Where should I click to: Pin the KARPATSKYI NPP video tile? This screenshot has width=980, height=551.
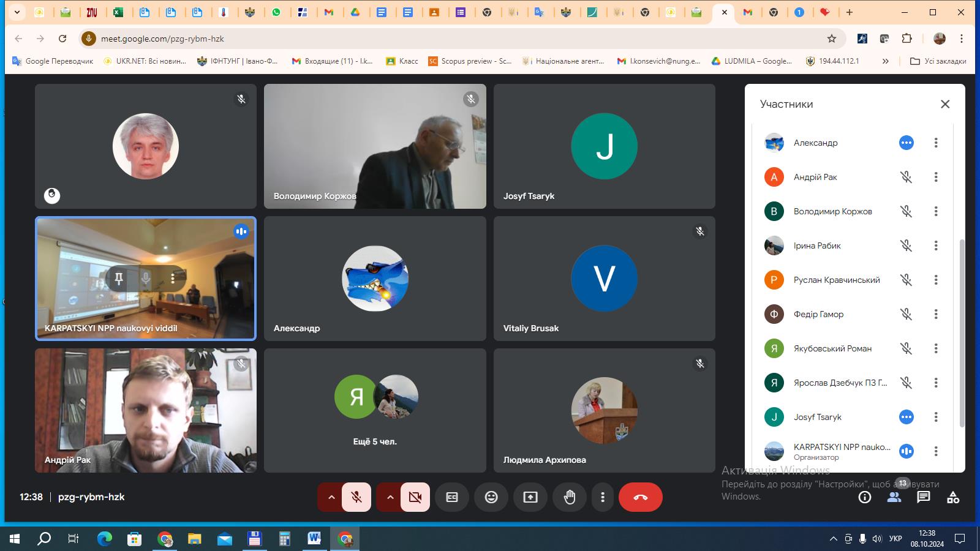coord(119,279)
